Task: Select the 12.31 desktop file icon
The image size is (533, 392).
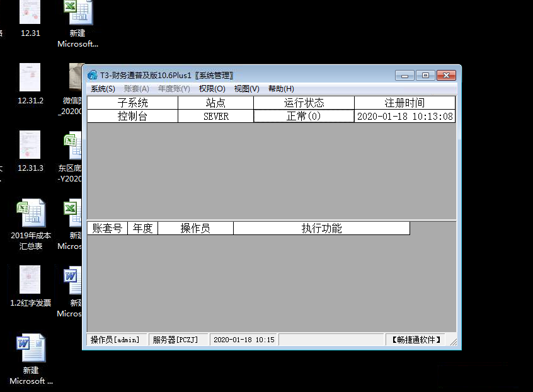Action: (x=30, y=18)
